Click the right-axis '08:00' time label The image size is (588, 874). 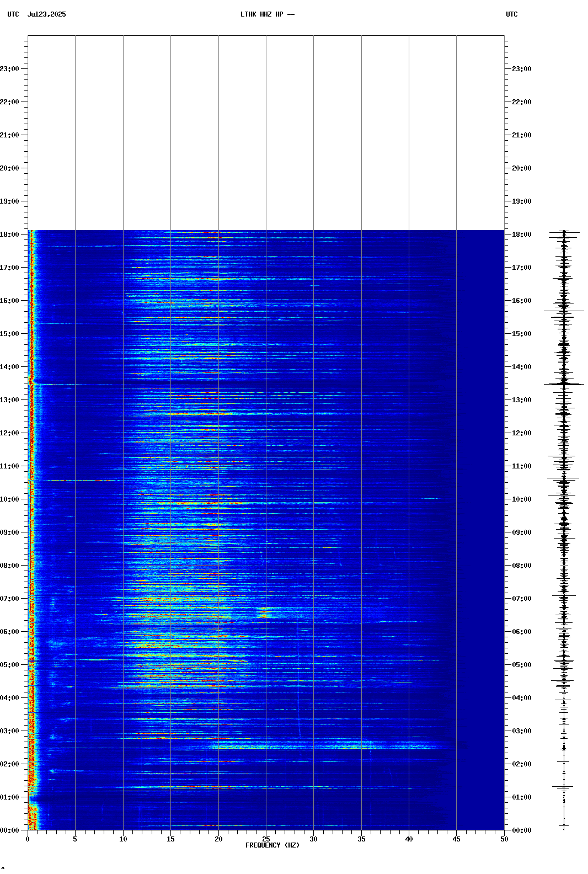click(x=522, y=566)
